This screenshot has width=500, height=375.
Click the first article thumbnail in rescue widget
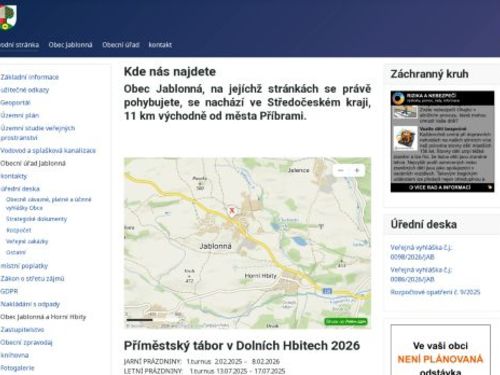click(405, 113)
